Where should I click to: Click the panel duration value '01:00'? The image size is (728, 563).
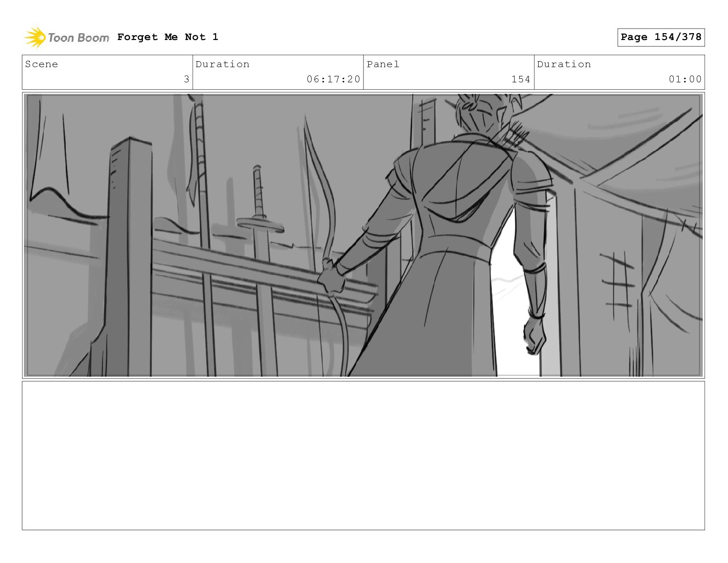tap(685, 79)
